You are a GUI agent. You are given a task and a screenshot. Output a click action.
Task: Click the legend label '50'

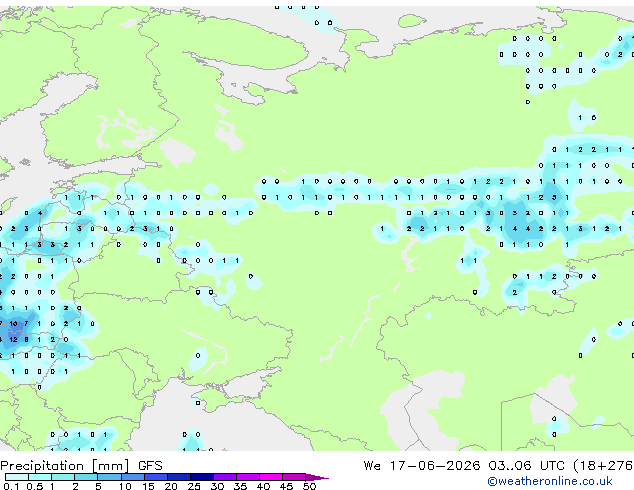[309, 486]
